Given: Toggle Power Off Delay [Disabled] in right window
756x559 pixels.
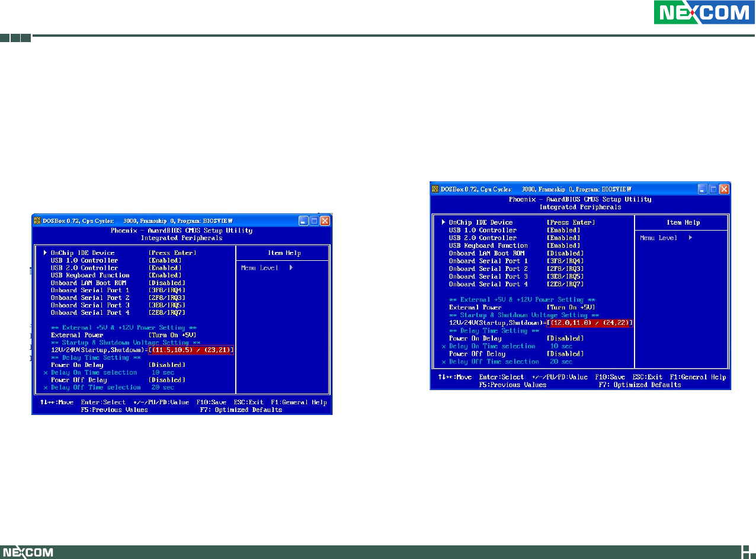Looking at the screenshot, I should click(565, 354).
